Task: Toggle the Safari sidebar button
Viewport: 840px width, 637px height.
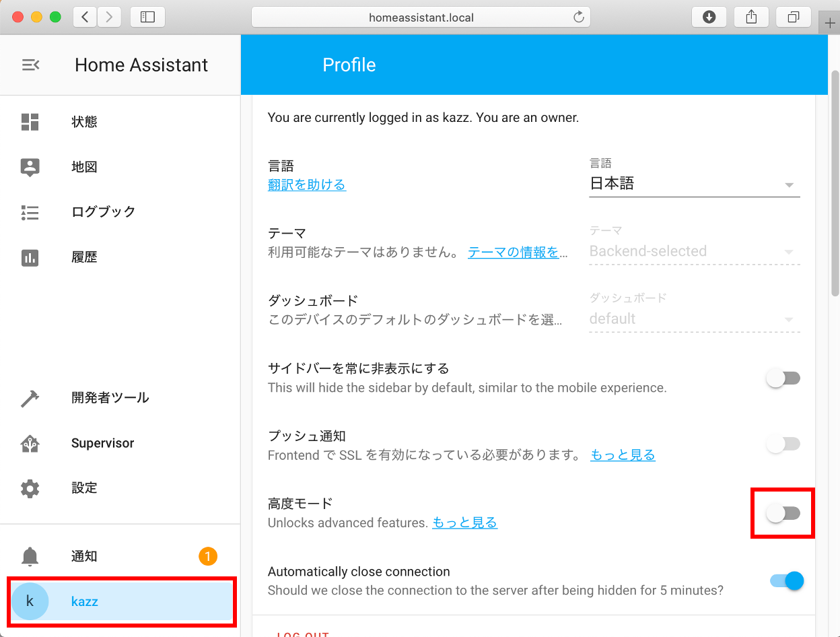Action: click(x=147, y=17)
